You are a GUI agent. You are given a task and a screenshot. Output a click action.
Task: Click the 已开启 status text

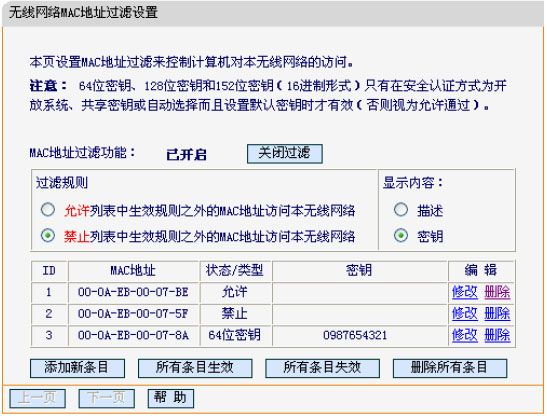tap(186, 154)
